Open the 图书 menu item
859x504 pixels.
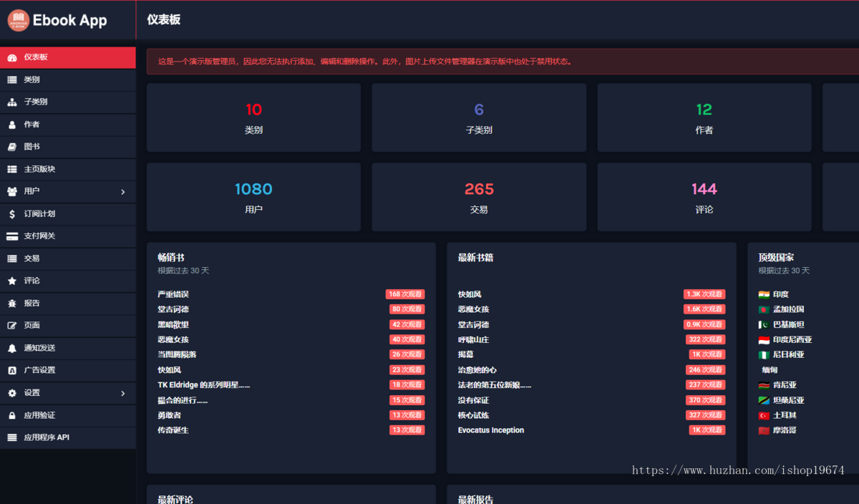pos(68,147)
